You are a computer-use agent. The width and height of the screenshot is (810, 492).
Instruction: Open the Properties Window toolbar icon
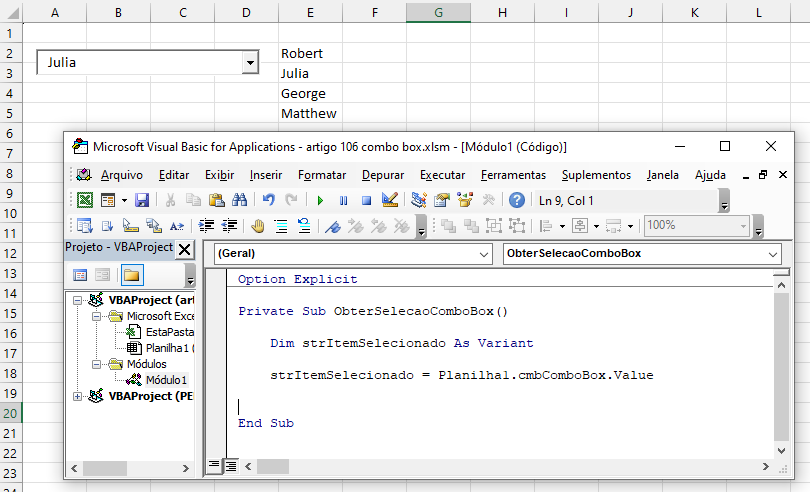[442, 201]
